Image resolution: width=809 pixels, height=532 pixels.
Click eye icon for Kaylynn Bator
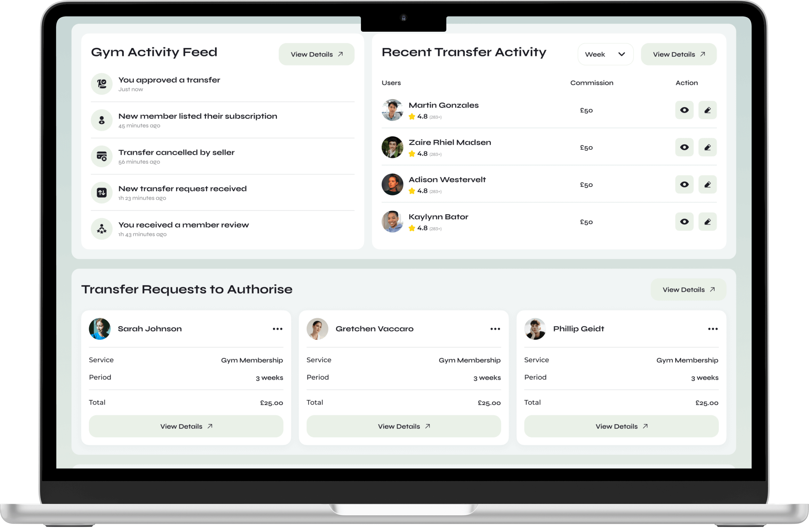pos(684,222)
